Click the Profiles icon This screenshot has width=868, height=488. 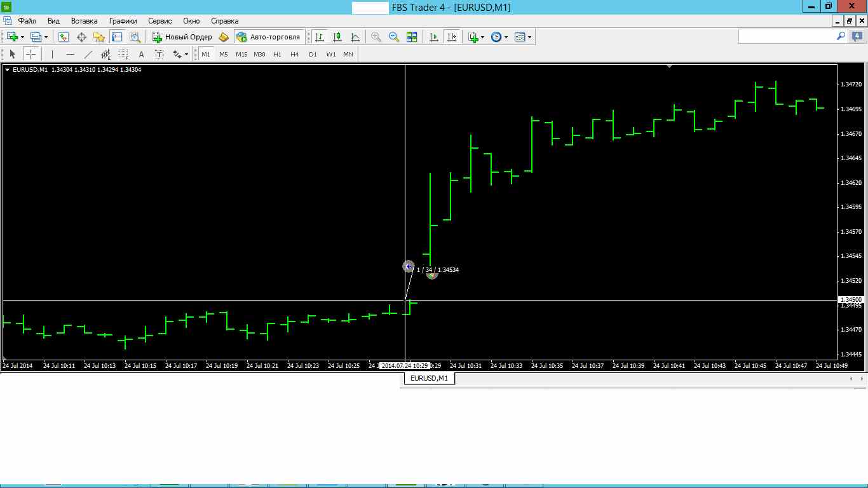(36, 37)
